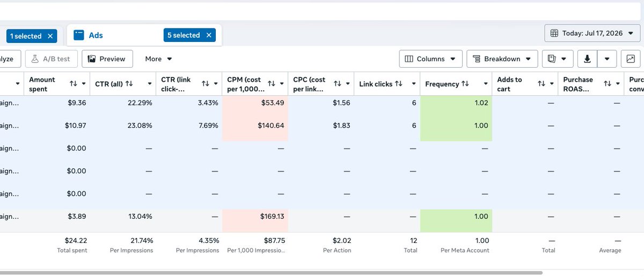Sort by CTR (link click) arrows

[x=206, y=84]
